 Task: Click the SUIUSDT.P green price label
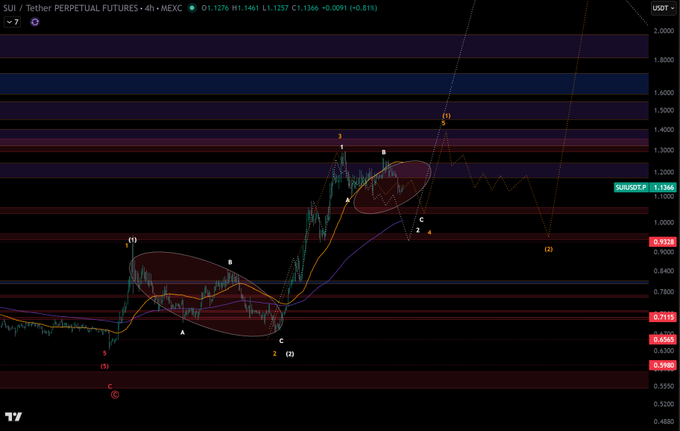(645, 187)
